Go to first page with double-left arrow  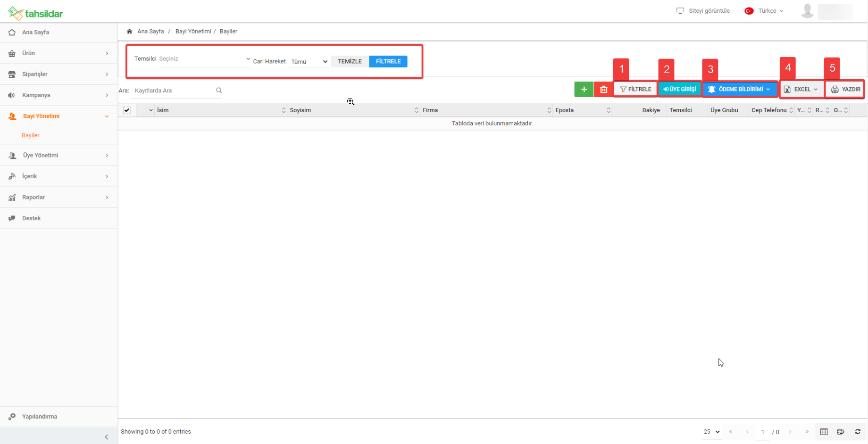tap(731, 432)
